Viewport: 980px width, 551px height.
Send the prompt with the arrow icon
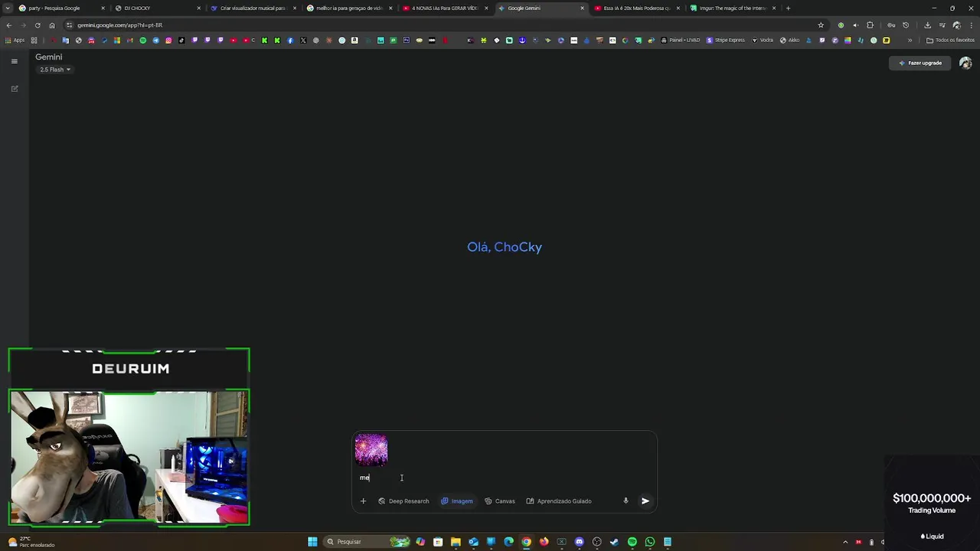pyautogui.click(x=645, y=501)
